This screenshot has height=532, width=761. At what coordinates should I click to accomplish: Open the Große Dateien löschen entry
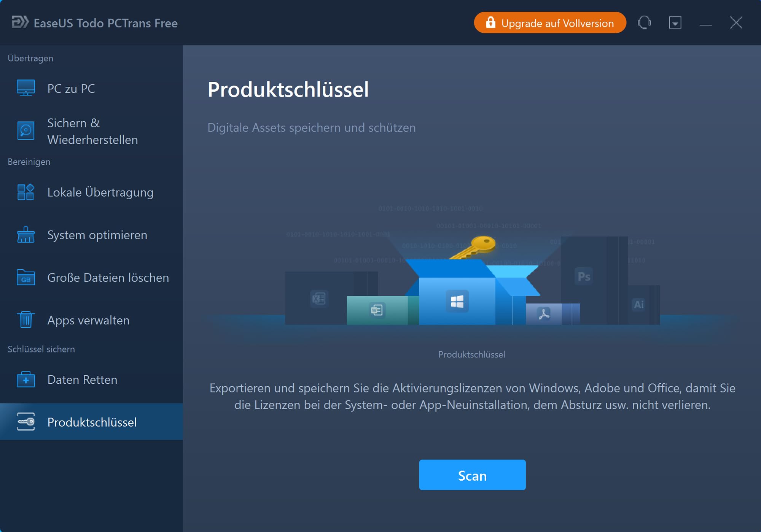(x=91, y=277)
